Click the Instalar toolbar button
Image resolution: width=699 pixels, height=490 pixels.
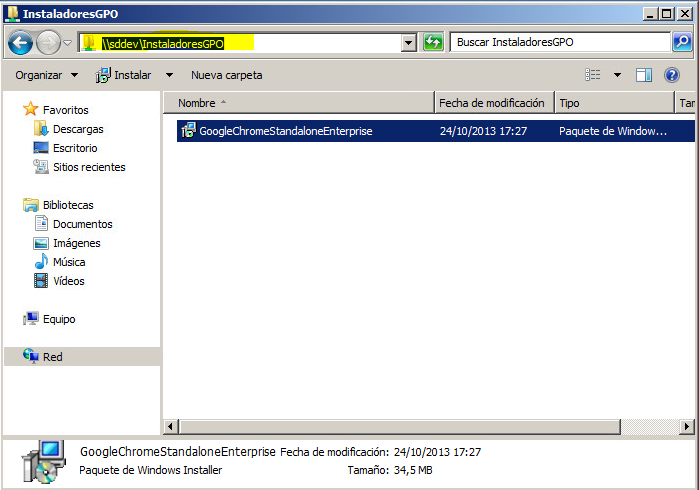point(123,75)
